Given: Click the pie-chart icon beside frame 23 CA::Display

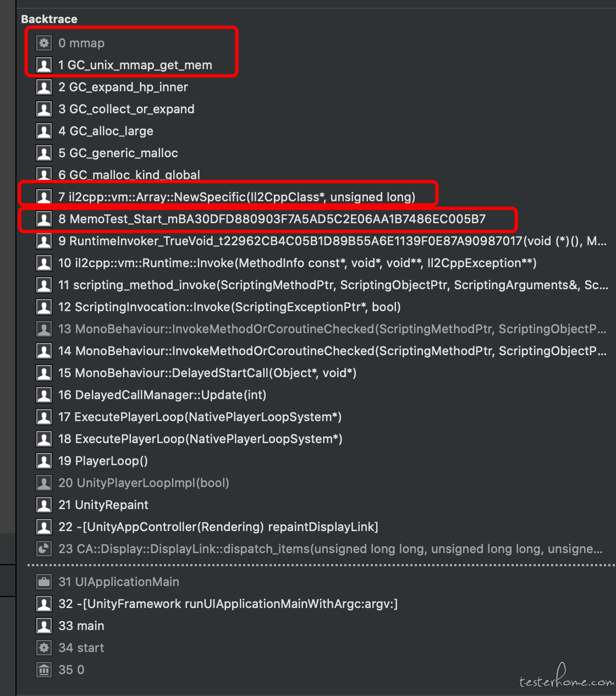Looking at the screenshot, I should point(44,549).
